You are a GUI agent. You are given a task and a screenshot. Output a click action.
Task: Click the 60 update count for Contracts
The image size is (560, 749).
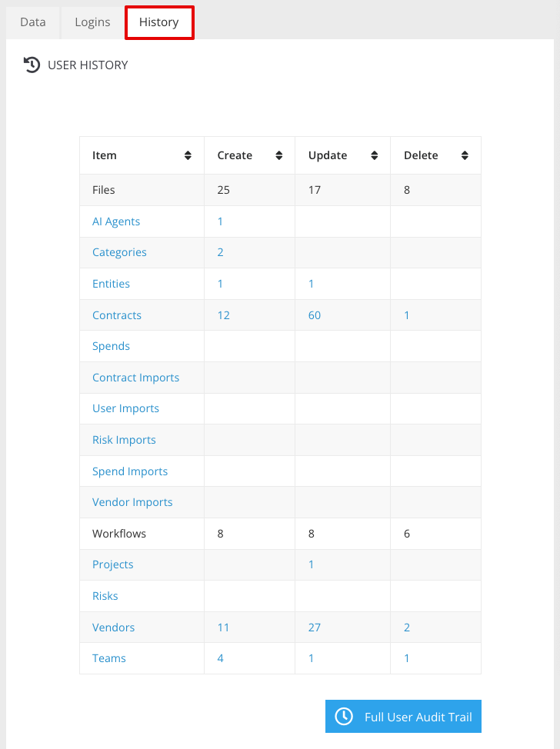[311, 315]
